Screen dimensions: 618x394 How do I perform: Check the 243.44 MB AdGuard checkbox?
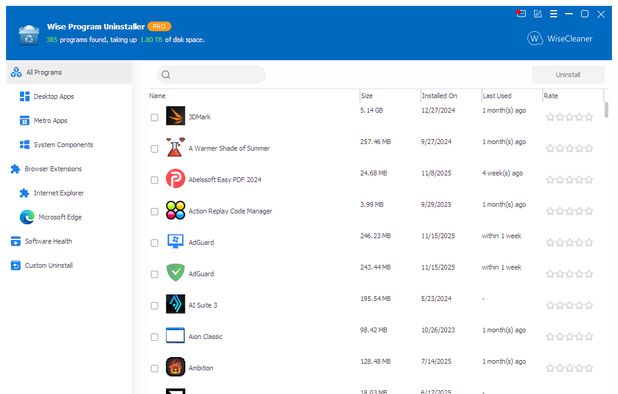tap(154, 274)
